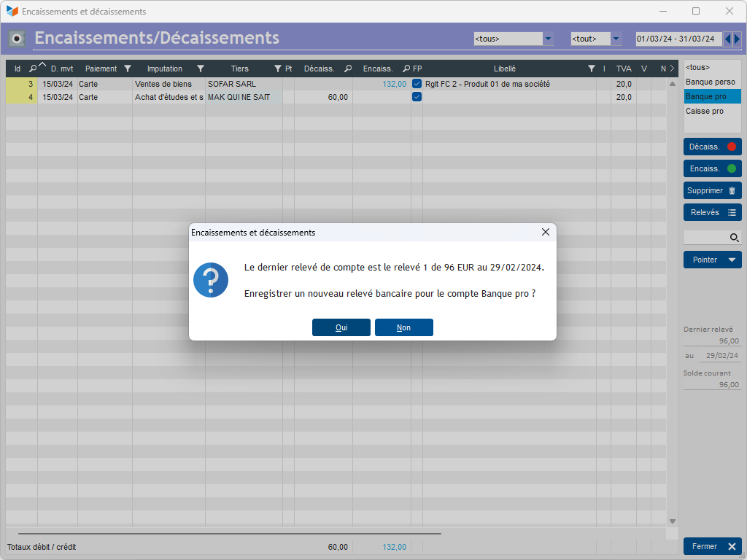This screenshot has width=747, height=560.
Task: Expand the Pointer dropdown button
Action: pos(732,260)
